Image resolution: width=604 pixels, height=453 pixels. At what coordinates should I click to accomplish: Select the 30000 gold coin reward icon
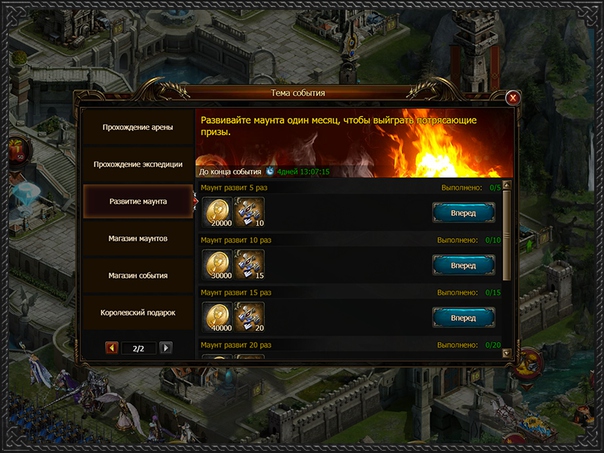(218, 264)
